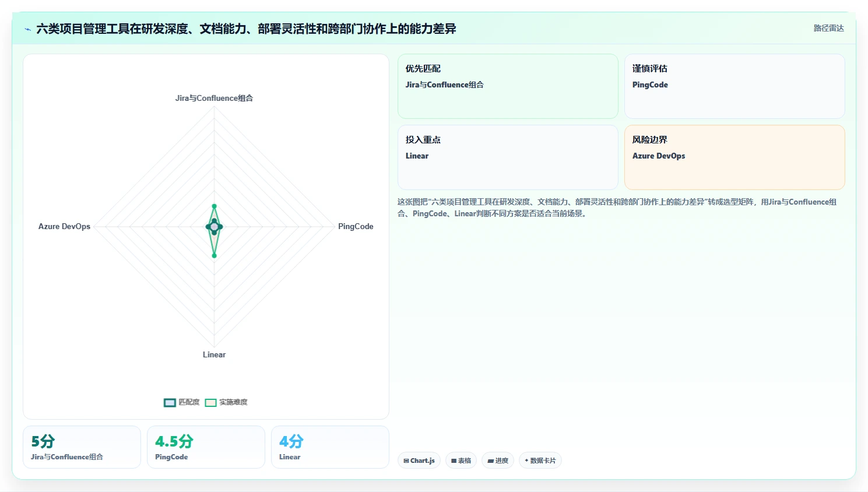Click the Linear radar axis label
The width and height of the screenshot is (868, 492).
pyautogui.click(x=214, y=354)
